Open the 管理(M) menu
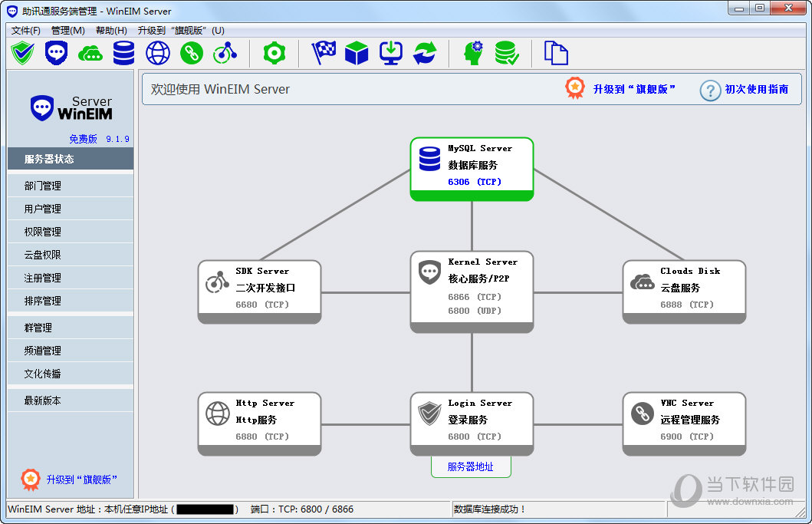The width and height of the screenshot is (812, 524). pyautogui.click(x=67, y=31)
